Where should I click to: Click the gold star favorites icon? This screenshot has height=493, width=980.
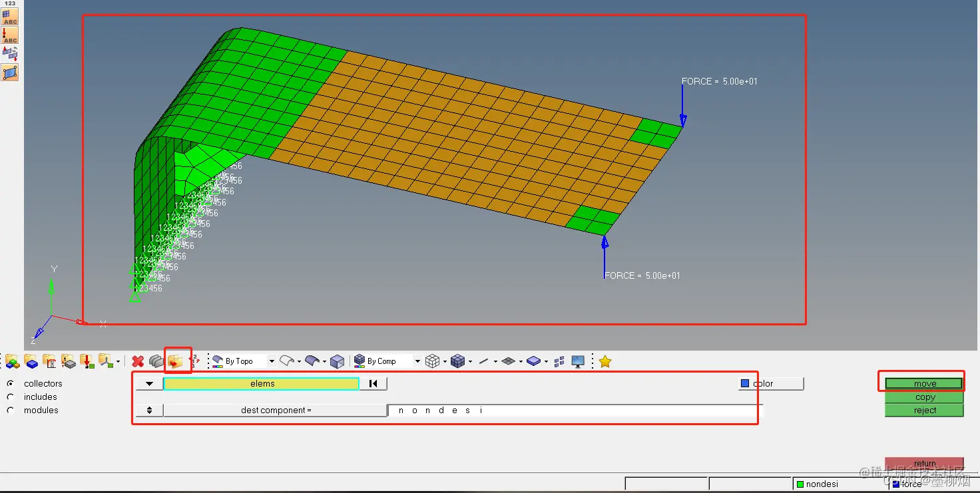tap(605, 361)
